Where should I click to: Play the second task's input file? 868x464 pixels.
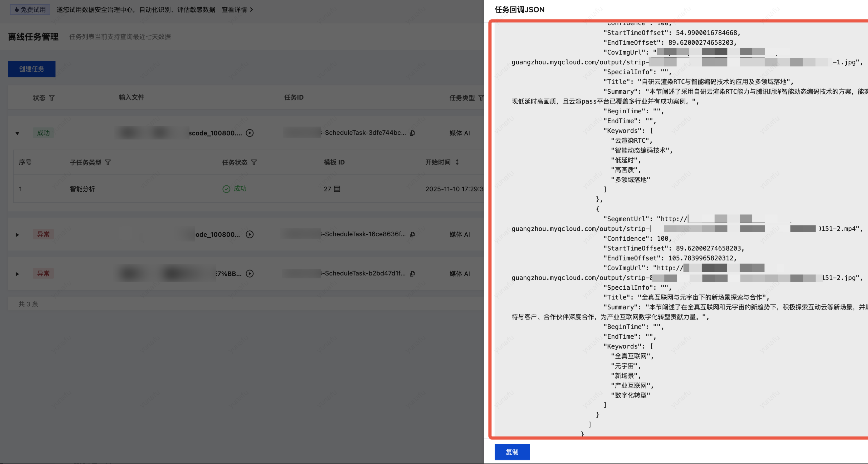pyautogui.click(x=249, y=234)
